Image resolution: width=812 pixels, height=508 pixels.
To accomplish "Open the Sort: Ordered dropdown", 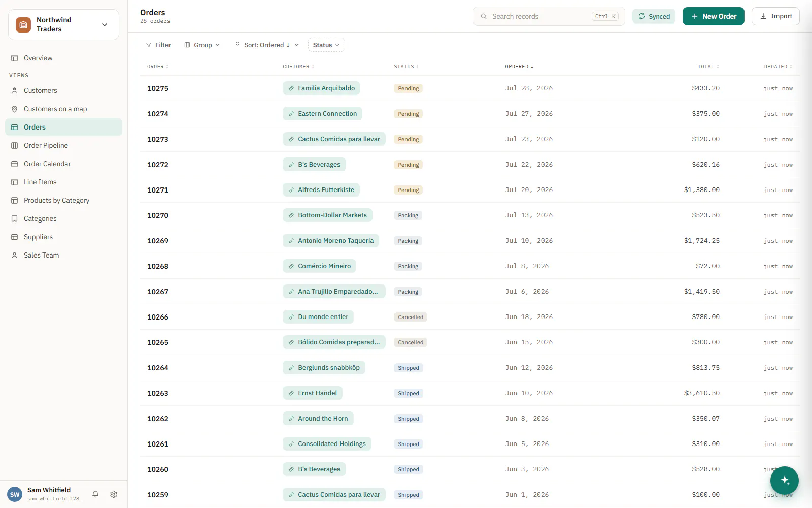I will click(267, 45).
